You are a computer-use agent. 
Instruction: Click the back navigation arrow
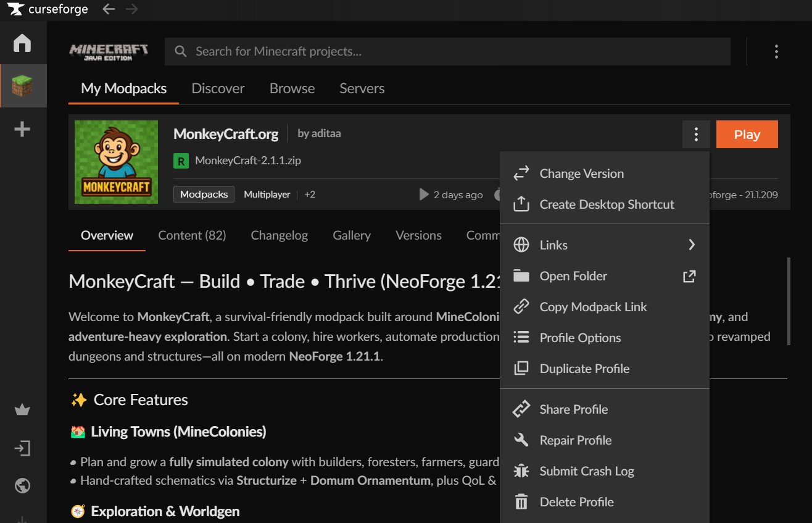click(x=108, y=9)
